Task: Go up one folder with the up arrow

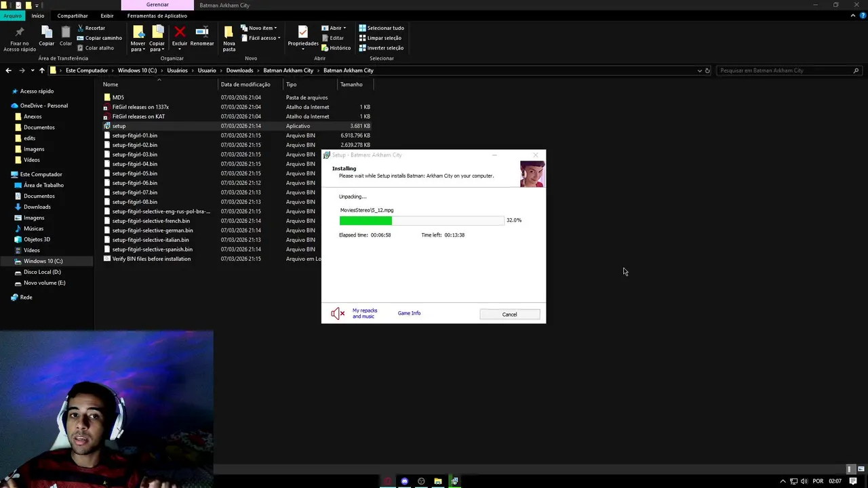Action: 42,70
